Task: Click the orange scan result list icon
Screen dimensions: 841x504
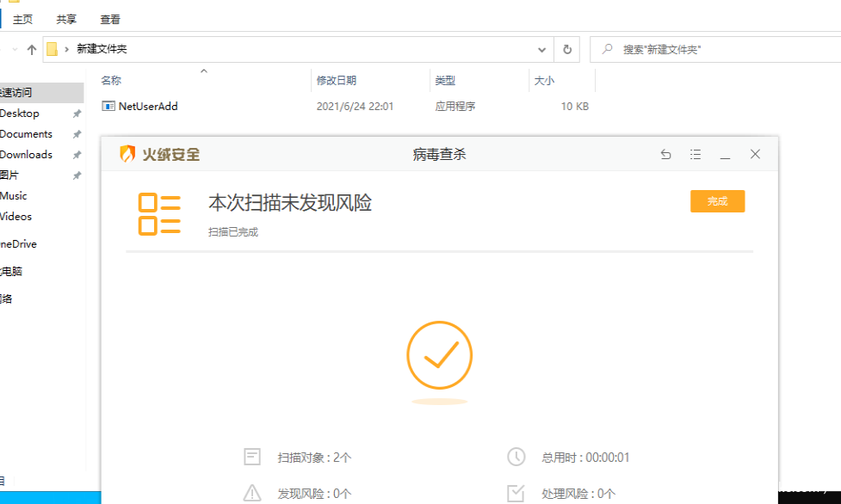Action: click(159, 214)
